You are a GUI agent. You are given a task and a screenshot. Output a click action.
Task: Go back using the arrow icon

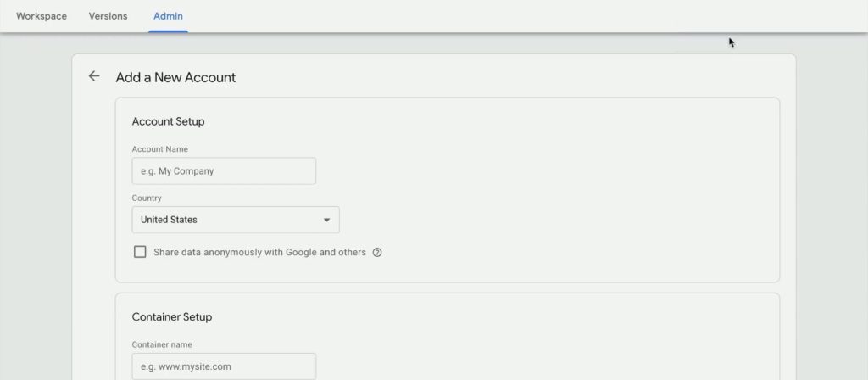coord(94,76)
